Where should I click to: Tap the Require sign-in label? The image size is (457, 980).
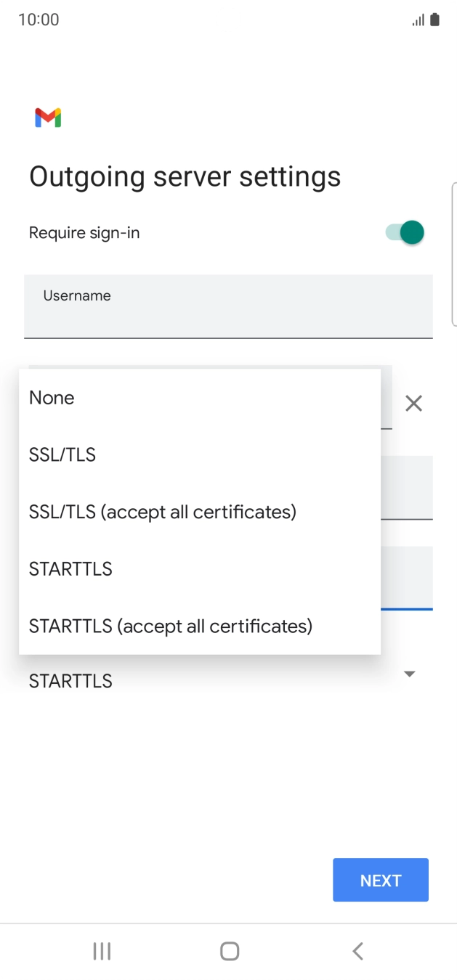click(x=84, y=233)
